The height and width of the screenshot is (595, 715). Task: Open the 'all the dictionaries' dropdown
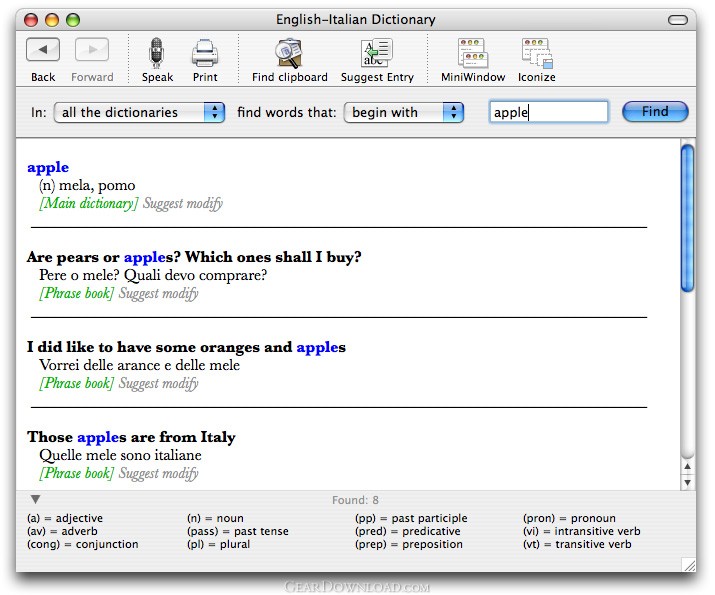[x=140, y=112]
